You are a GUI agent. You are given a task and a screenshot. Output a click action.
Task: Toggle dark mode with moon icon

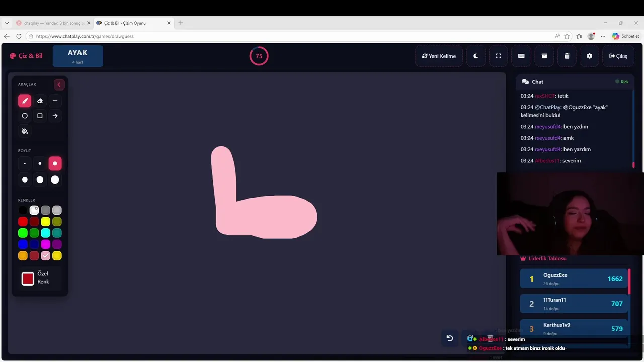[x=475, y=56]
